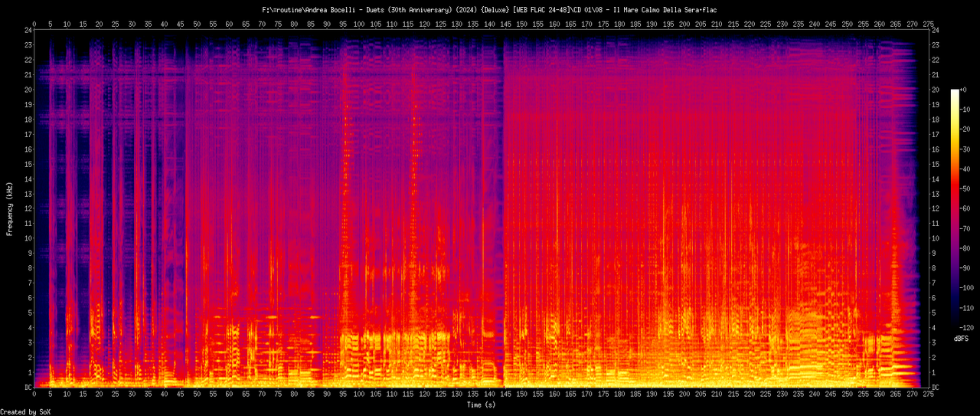Click "275" on the top time axis
The width and height of the screenshot is (980, 416).
tap(928, 24)
